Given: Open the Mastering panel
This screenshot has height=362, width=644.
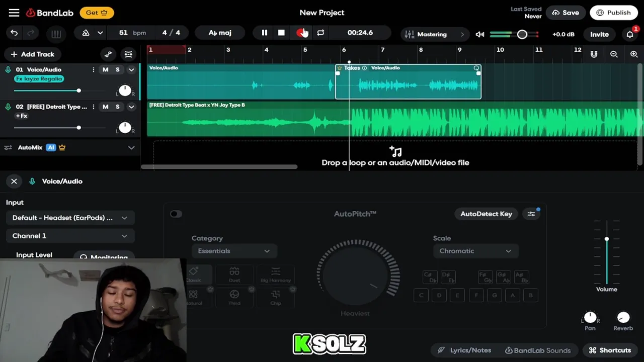Looking at the screenshot, I should pyautogui.click(x=435, y=34).
